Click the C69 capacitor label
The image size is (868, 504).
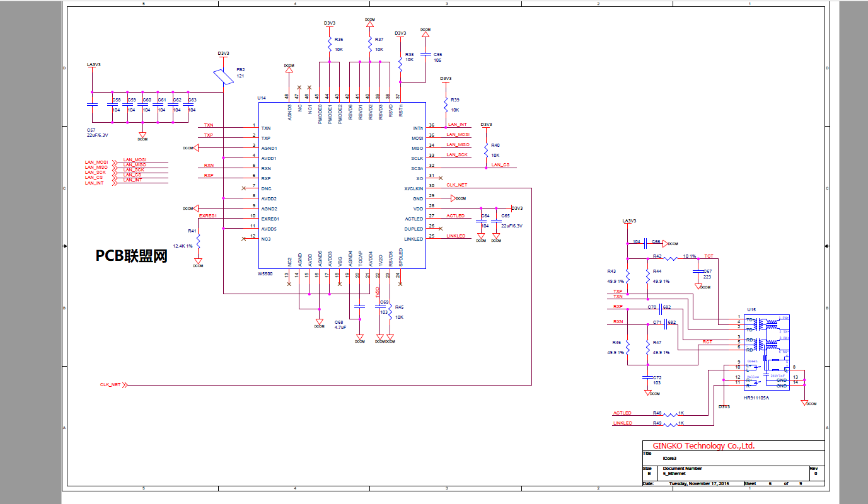click(384, 302)
